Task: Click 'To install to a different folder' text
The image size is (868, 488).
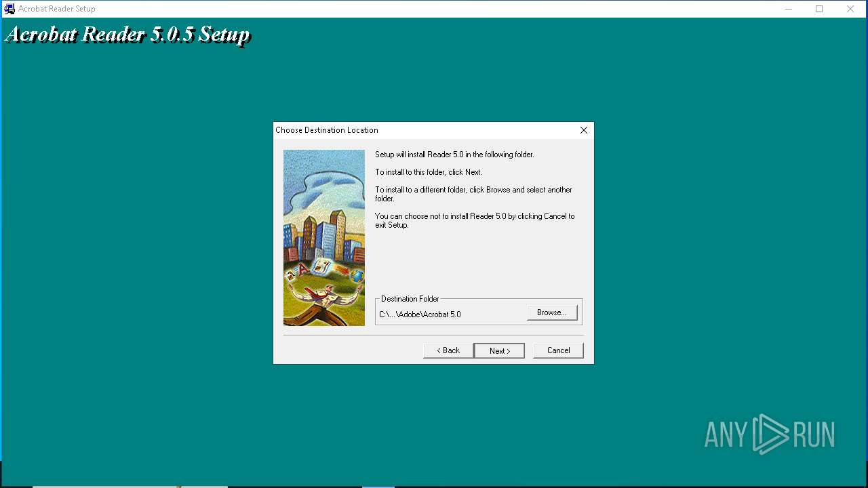Action: tap(473, 194)
